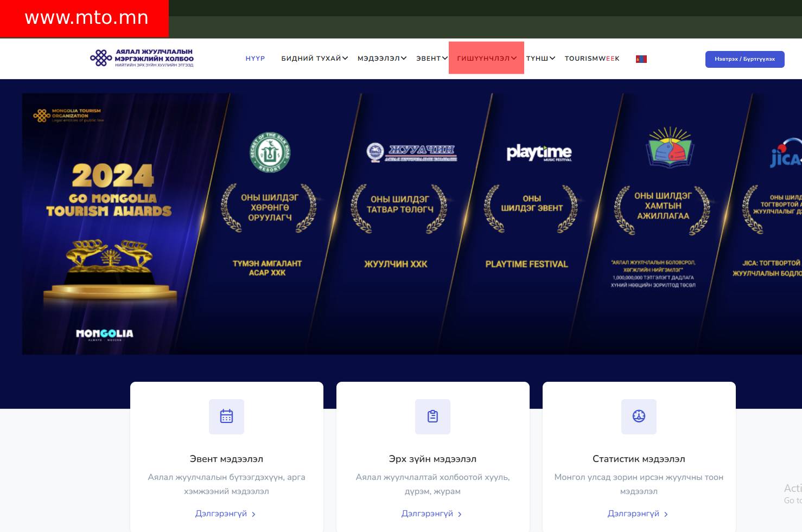
Task: Click the description under Эвент мэдээлэл
Action: [x=226, y=484]
